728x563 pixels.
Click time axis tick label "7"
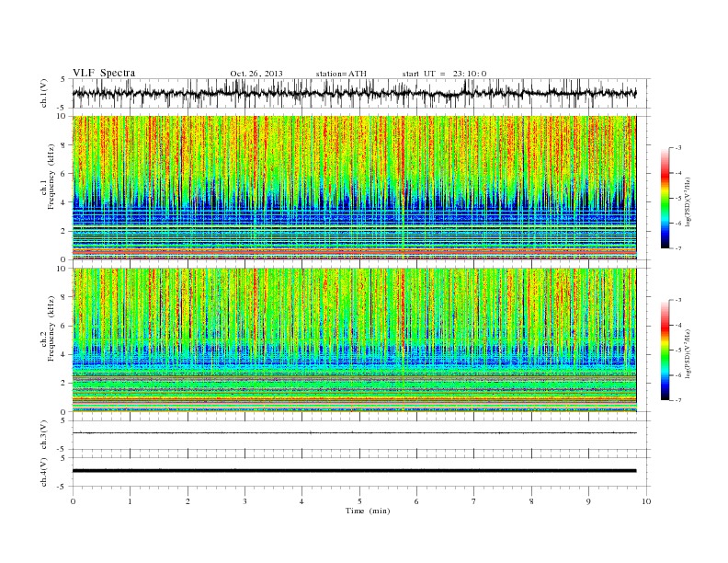[x=474, y=501]
